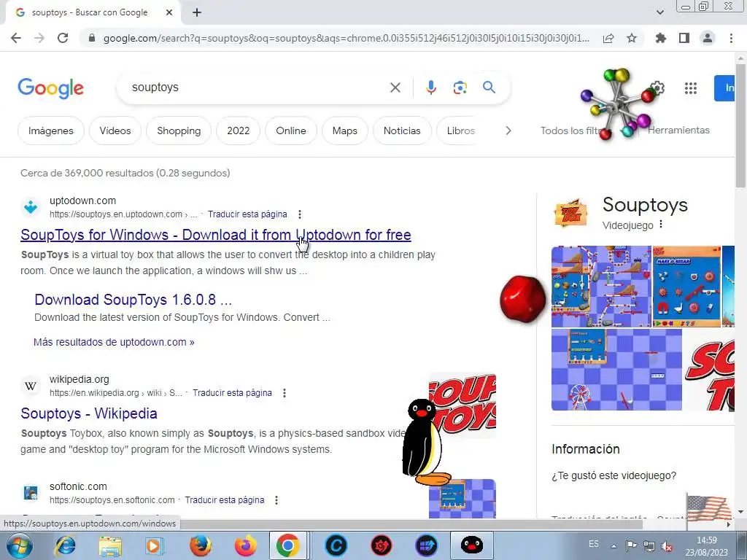Screen dimensions: 747x560
Task: Show hidden system tray icons
Action: click(614, 546)
